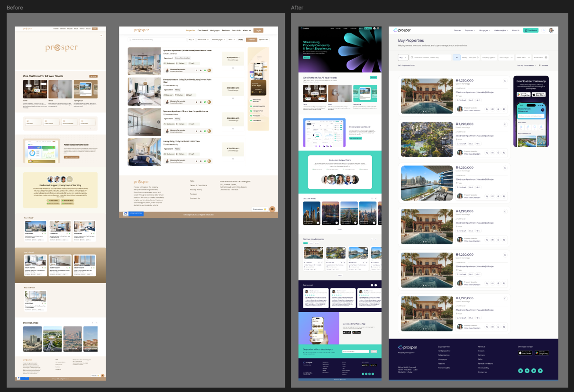Click the 'Buy Properties' heading in the After listing
This screenshot has height=392, width=574.
click(411, 41)
